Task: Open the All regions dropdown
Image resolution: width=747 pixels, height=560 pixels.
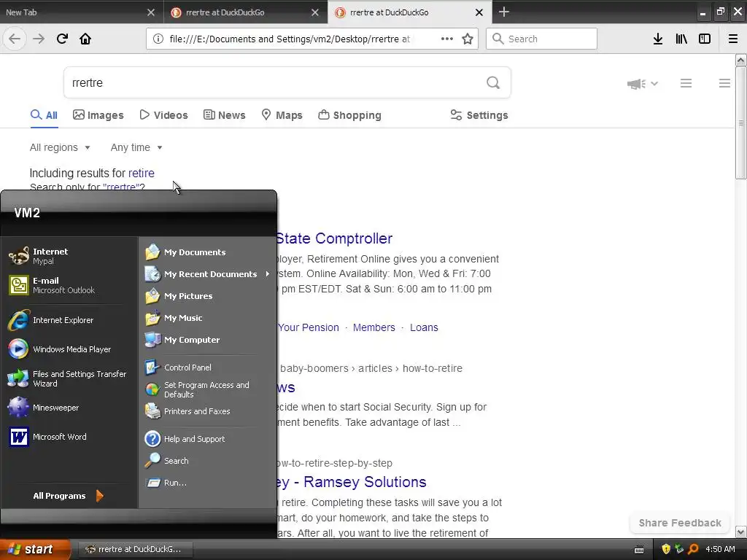Action: 60,147
